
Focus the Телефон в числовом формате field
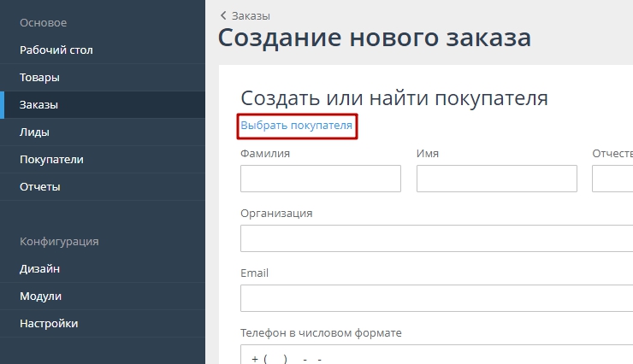(436, 355)
